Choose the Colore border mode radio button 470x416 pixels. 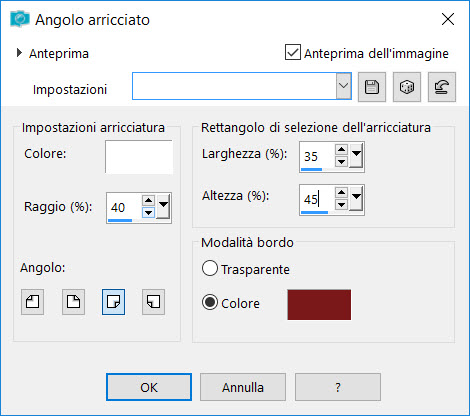(210, 303)
